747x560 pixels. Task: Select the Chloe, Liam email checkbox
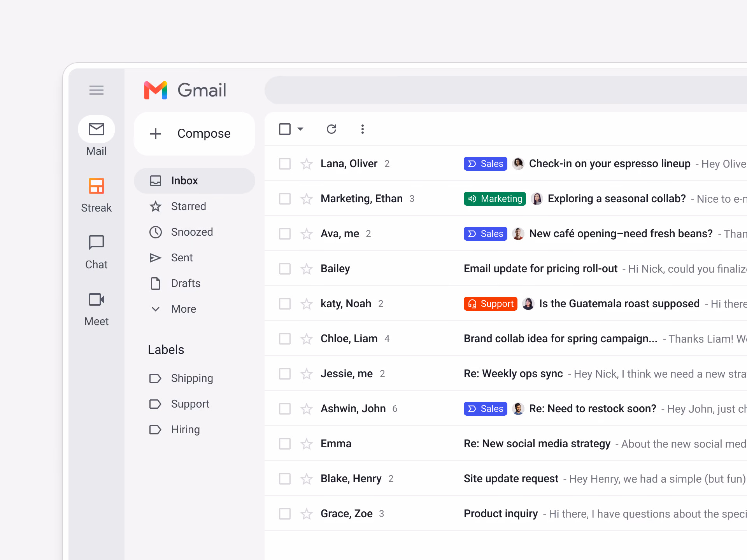click(285, 339)
